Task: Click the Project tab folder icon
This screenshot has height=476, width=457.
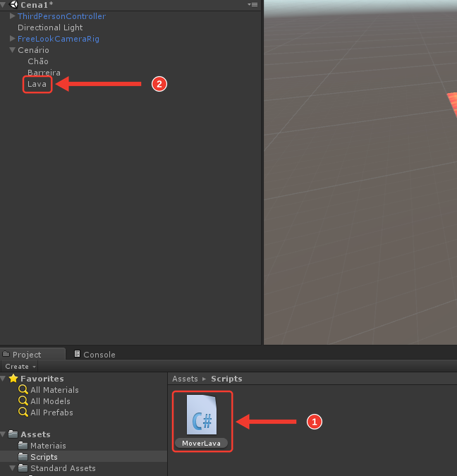Action: tap(6, 354)
